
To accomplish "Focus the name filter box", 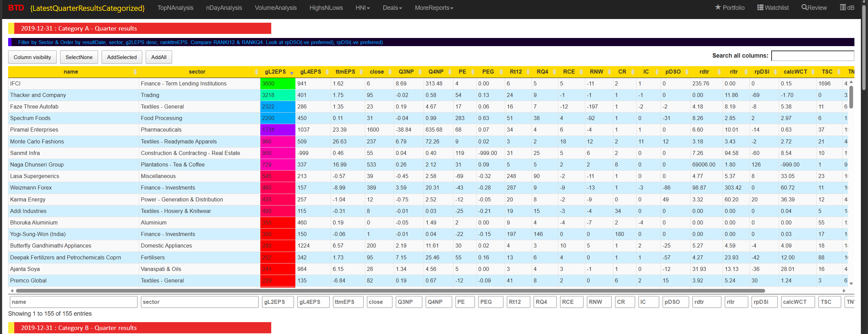I will click(73, 302).
